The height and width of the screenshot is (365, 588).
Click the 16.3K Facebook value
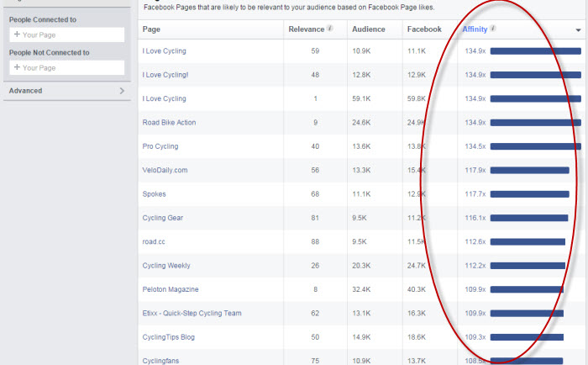pos(417,313)
